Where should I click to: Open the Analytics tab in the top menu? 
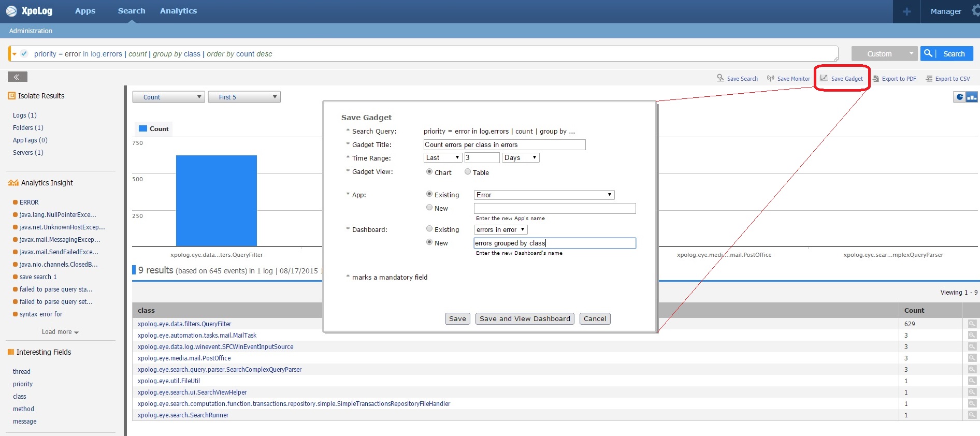click(x=178, y=11)
